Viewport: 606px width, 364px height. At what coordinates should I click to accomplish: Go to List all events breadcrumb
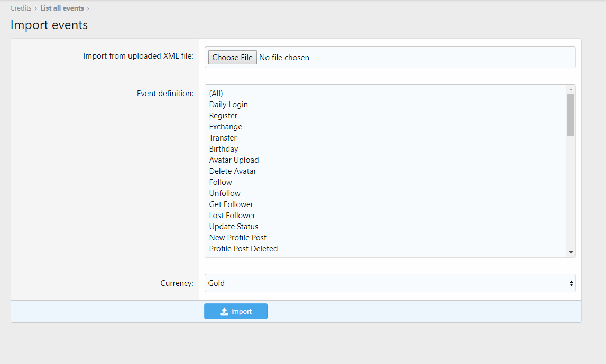tap(62, 8)
